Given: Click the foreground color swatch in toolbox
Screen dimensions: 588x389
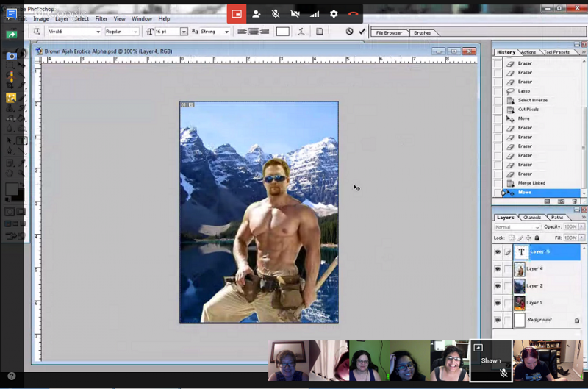Looking at the screenshot, I should [x=12, y=189].
